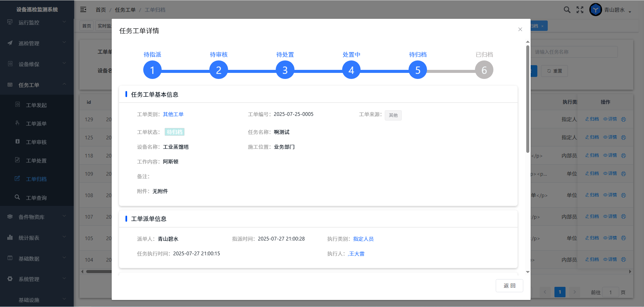
Task: Click step 1 待指派 circle
Action: [152, 70]
